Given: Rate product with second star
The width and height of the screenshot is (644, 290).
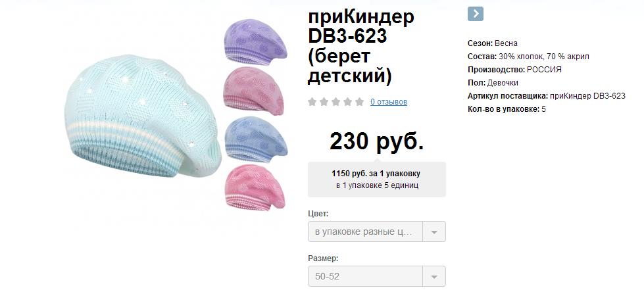Looking at the screenshot, I should click(324, 102).
